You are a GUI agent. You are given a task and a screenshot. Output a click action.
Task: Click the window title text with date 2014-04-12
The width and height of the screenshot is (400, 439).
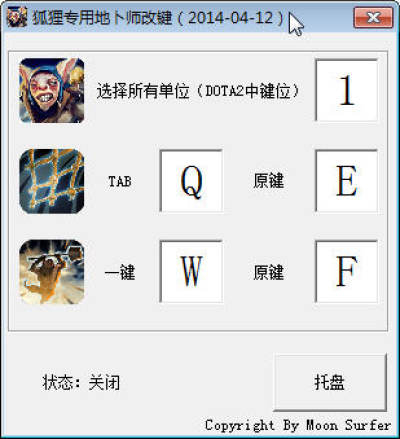point(158,18)
